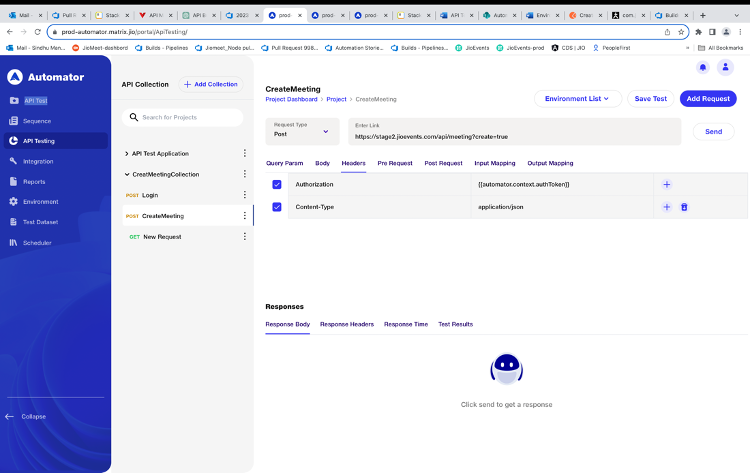Screen dimensions: 750x474
Task: Click the notification bell icon
Action: 703,67
